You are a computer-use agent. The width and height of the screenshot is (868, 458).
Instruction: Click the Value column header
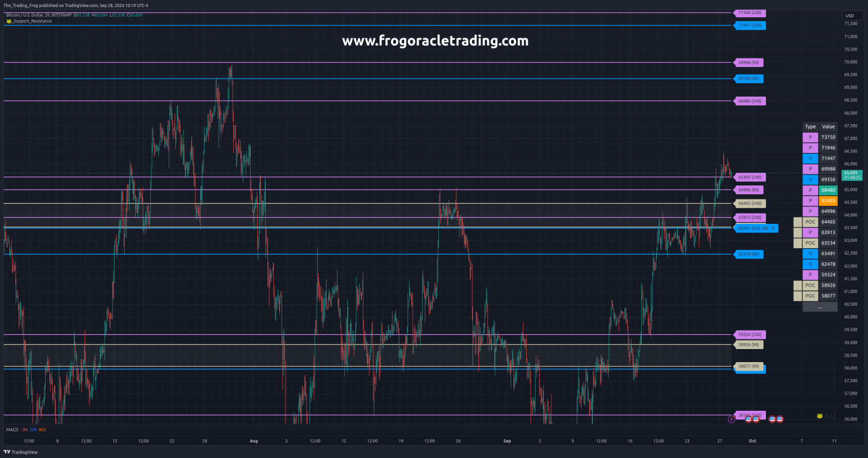[828, 127]
